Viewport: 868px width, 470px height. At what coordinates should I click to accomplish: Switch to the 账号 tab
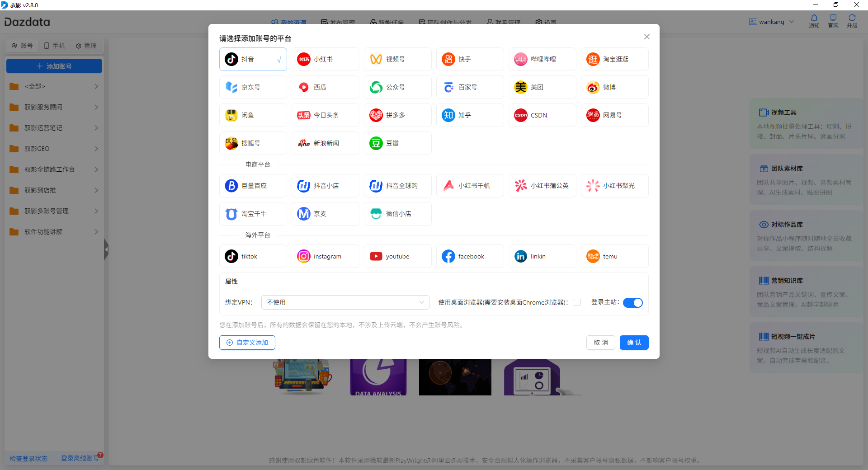[x=22, y=46]
